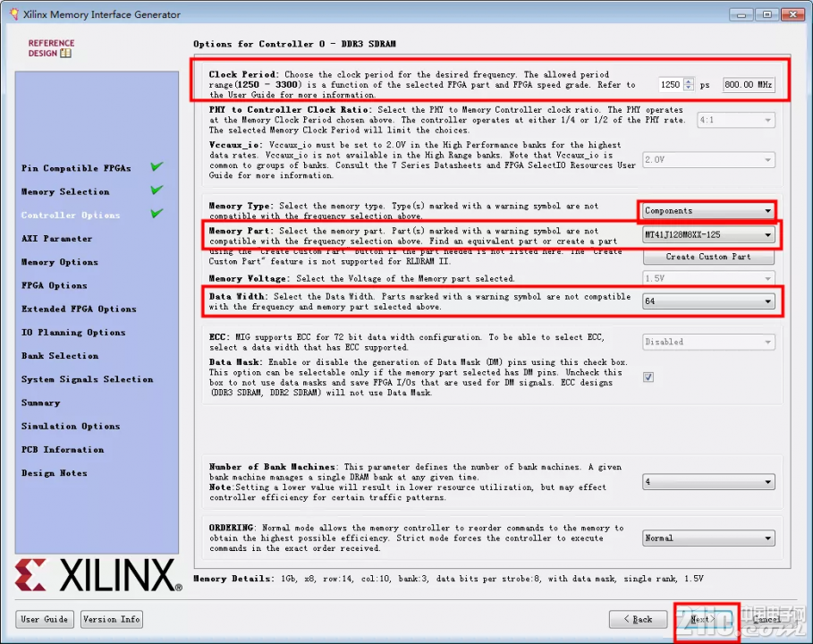Expand the Memory Part MT41J128M8XX-125 dropdown
Viewport: 813px width, 644px height.
click(x=708, y=235)
